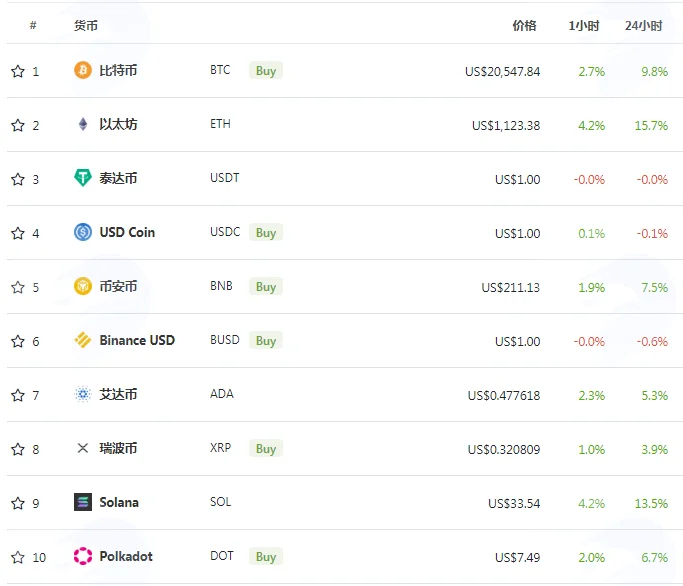Click the Buy button next to BNB
Screen dimensions: 683x586
click(266, 287)
